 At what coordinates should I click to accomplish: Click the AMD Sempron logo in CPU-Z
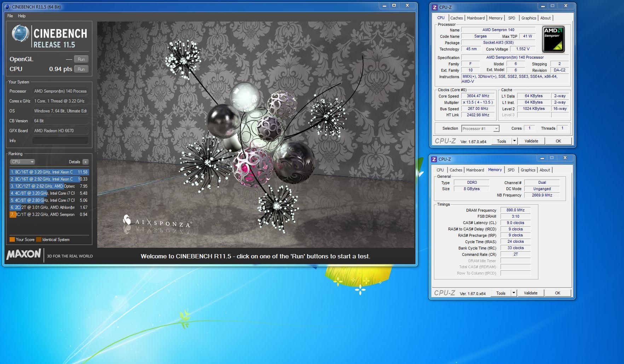click(x=553, y=40)
